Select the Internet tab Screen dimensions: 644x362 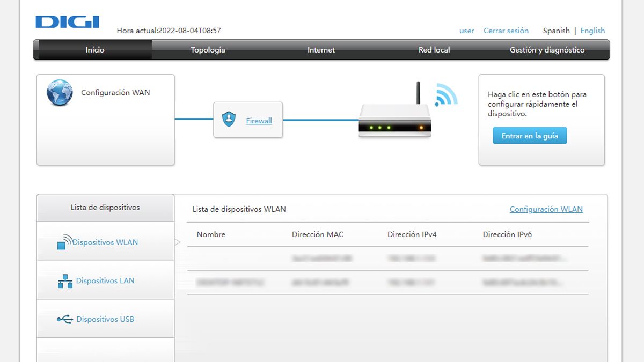click(321, 50)
